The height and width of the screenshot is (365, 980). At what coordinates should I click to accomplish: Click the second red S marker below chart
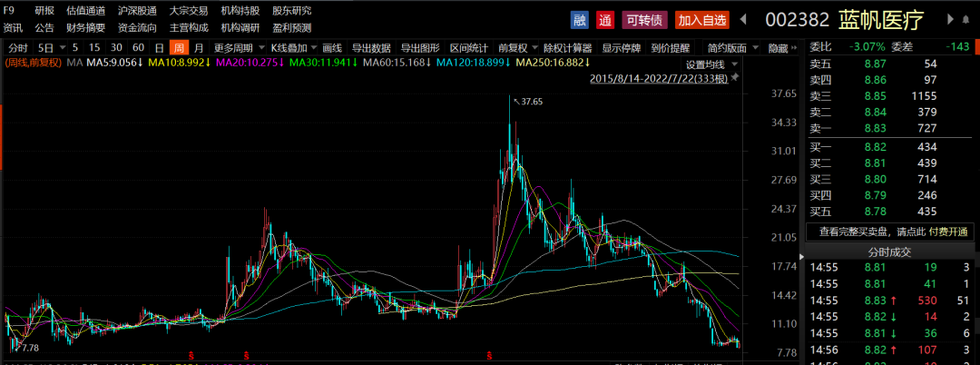point(246,356)
